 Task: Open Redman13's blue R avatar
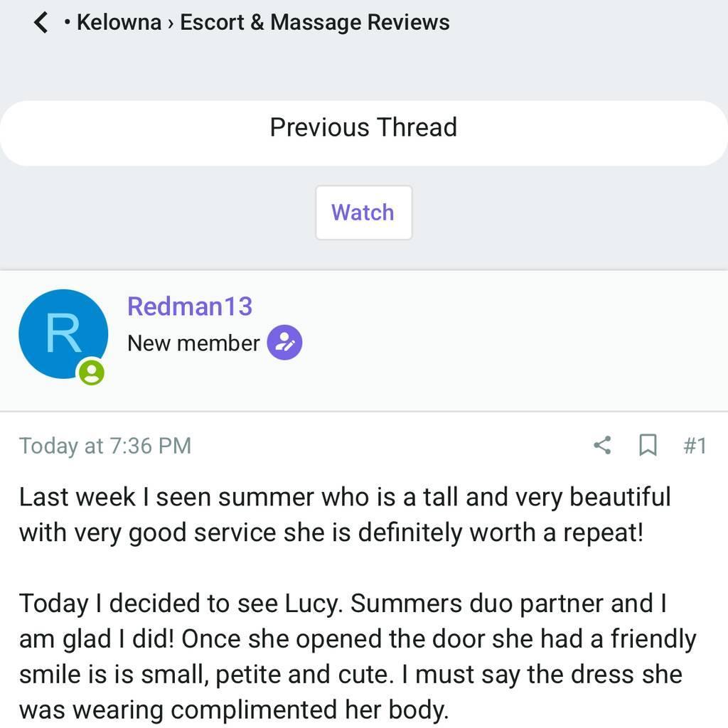tap(63, 333)
